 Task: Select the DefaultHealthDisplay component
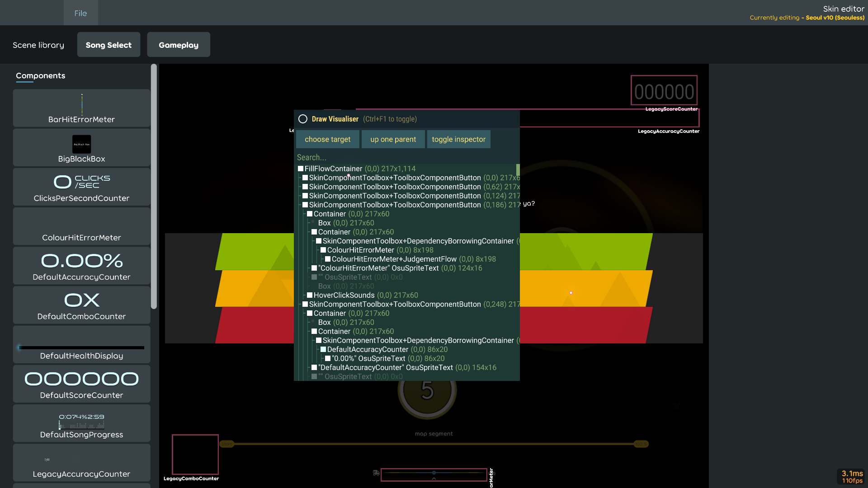[x=81, y=344]
